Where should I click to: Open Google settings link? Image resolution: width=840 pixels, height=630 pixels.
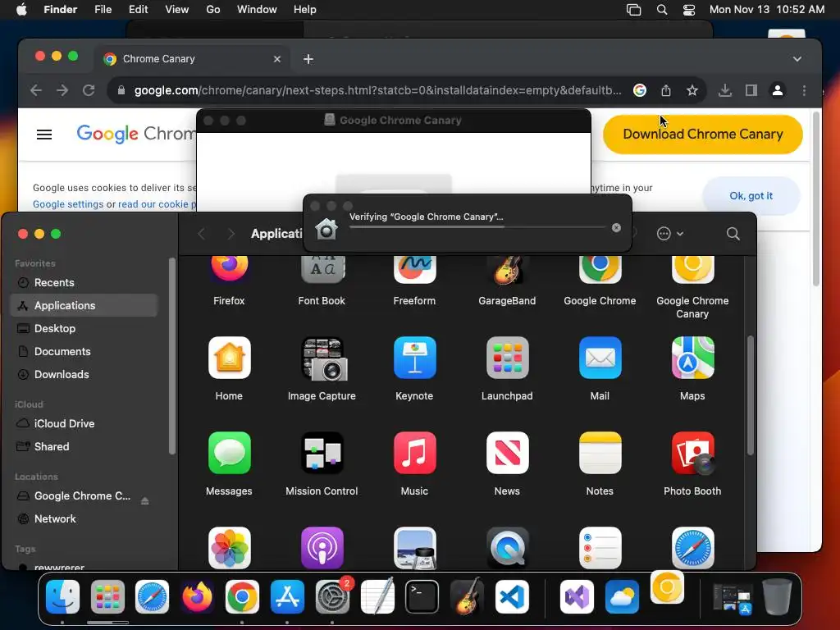coord(68,204)
